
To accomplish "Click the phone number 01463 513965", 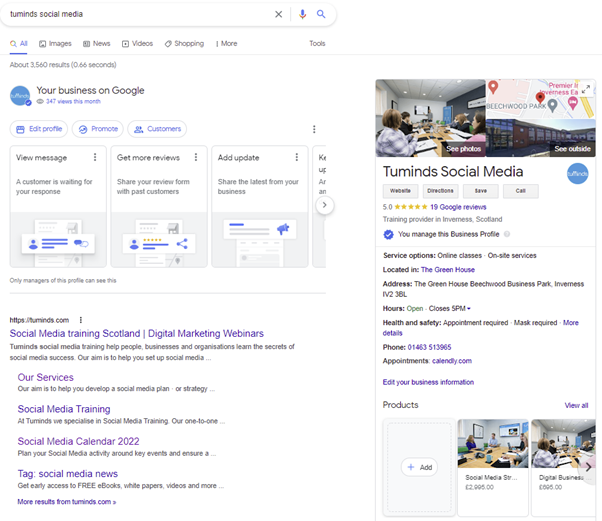I will coord(429,347).
